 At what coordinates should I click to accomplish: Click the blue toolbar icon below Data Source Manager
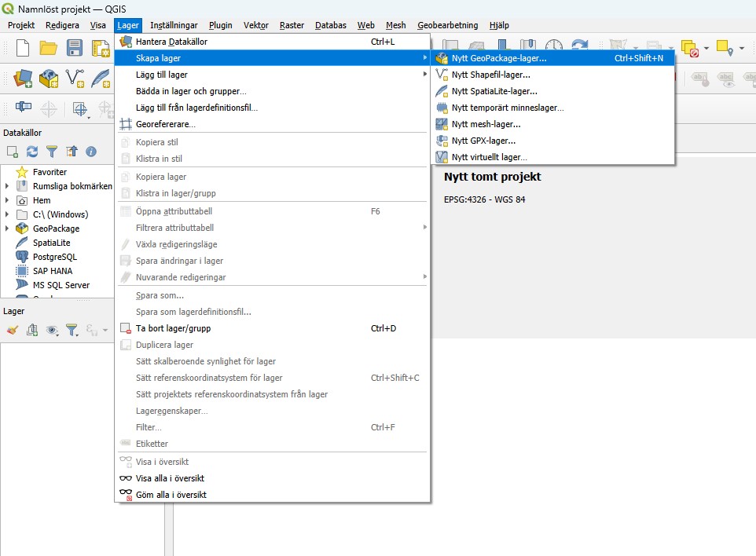point(23,106)
